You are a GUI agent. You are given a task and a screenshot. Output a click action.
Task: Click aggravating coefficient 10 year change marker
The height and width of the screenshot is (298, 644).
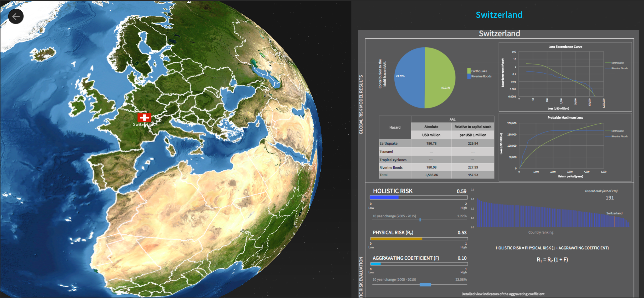click(425, 285)
